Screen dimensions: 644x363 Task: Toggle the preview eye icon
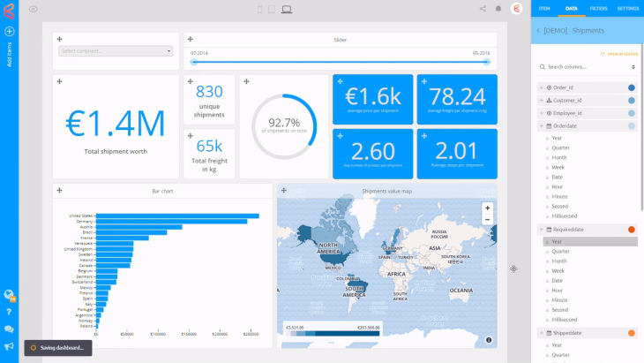[x=34, y=9]
